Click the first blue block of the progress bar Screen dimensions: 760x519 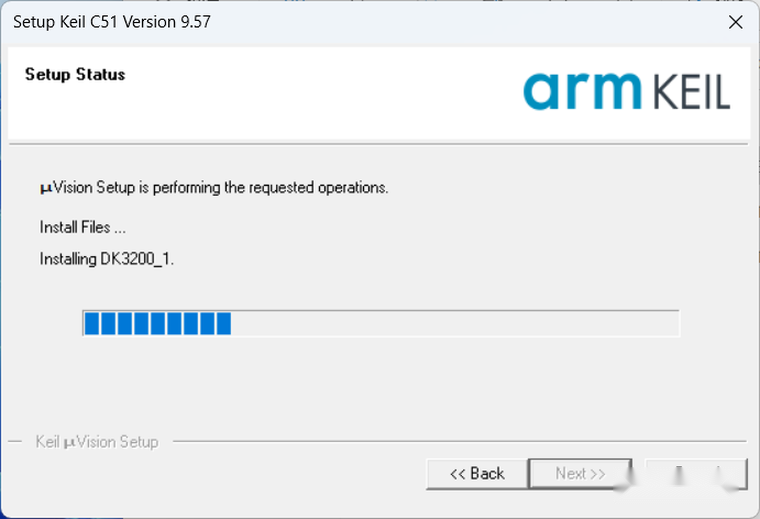pos(92,323)
